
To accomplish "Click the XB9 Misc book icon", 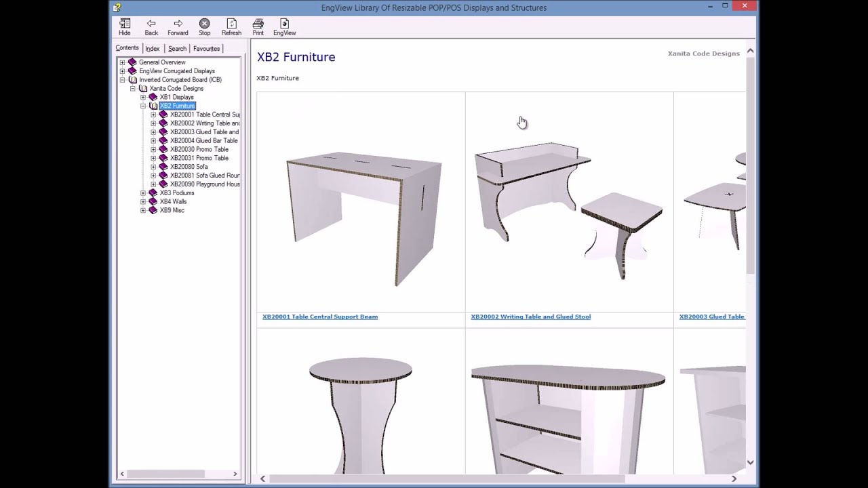I will [x=153, y=210].
